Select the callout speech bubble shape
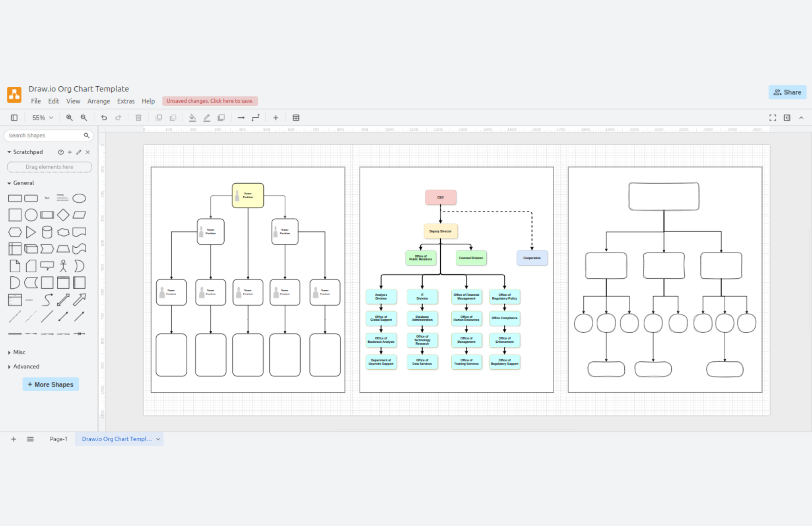The image size is (812, 526). [x=47, y=266]
